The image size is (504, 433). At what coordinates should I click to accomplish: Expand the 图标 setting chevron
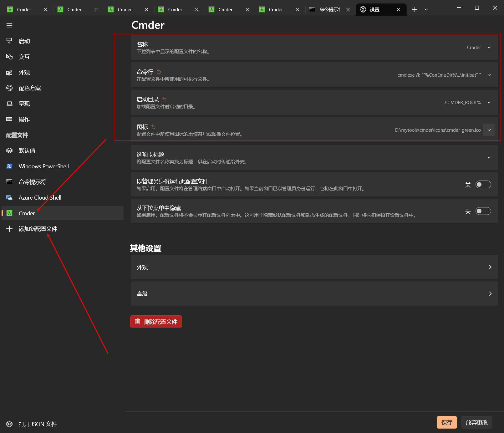tap(489, 130)
